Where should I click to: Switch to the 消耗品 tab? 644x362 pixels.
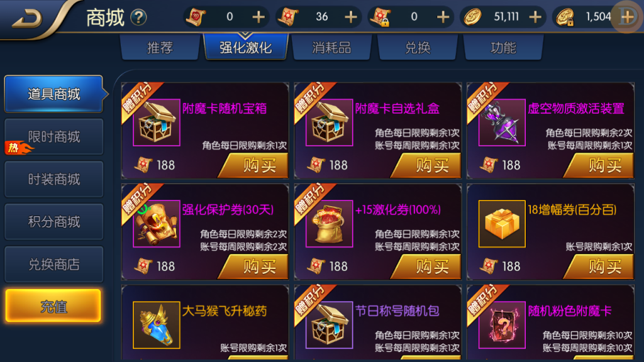click(331, 48)
